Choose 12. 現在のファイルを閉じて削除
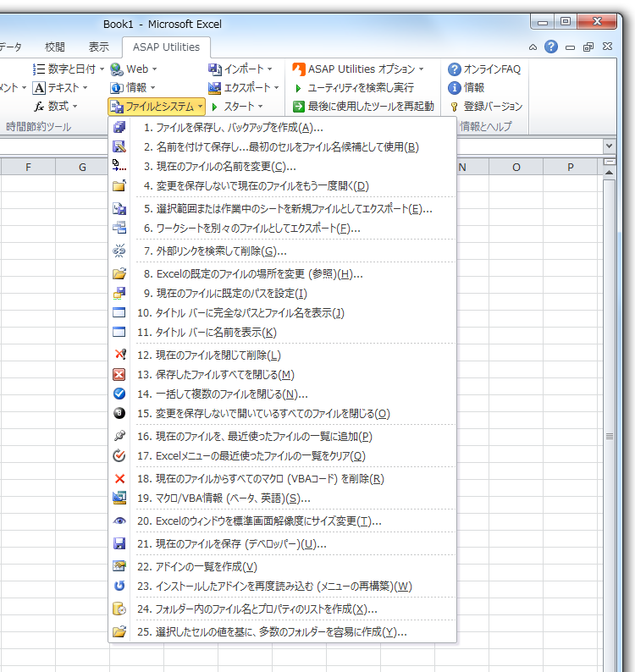This screenshot has height=672, width=635. tap(283, 355)
